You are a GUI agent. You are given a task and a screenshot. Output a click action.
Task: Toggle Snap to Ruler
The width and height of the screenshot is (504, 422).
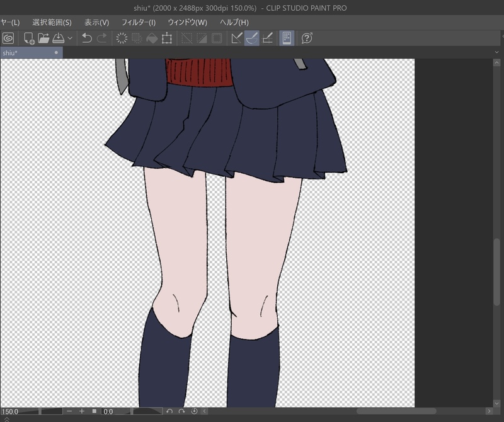[x=237, y=38]
